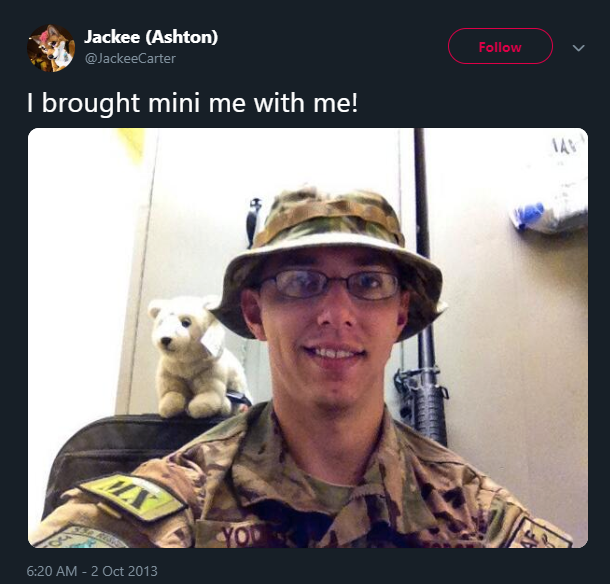Click the tweet text "I brought mini me with me!"
610x584 pixels.
click(192, 103)
